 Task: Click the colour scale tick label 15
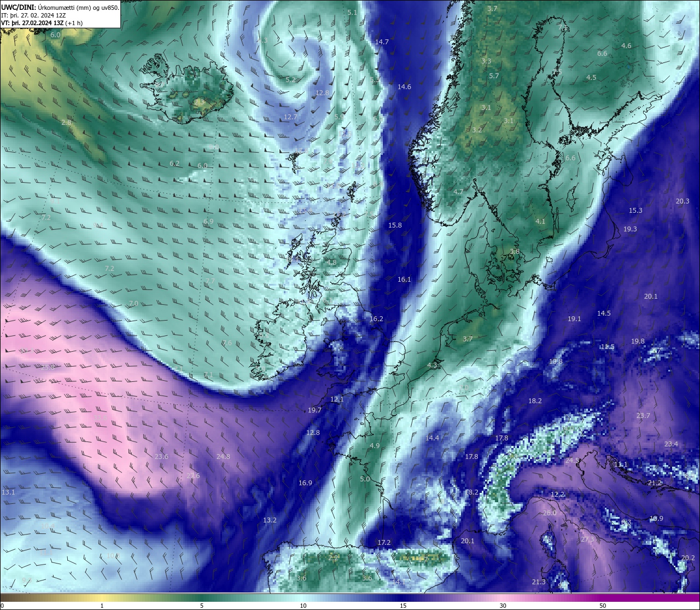pyautogui.click(x=403, y=606)
